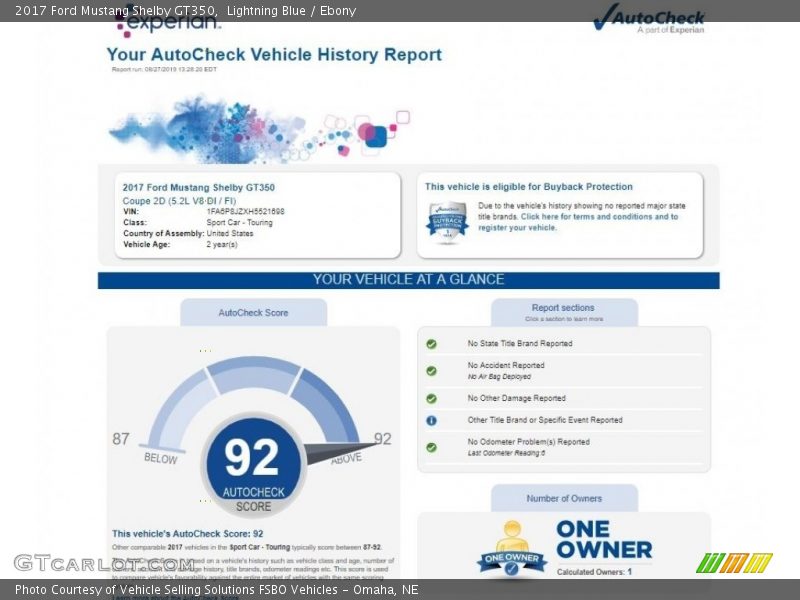Click blue info icon for Other Title Brand

click(x=431, y=420)
